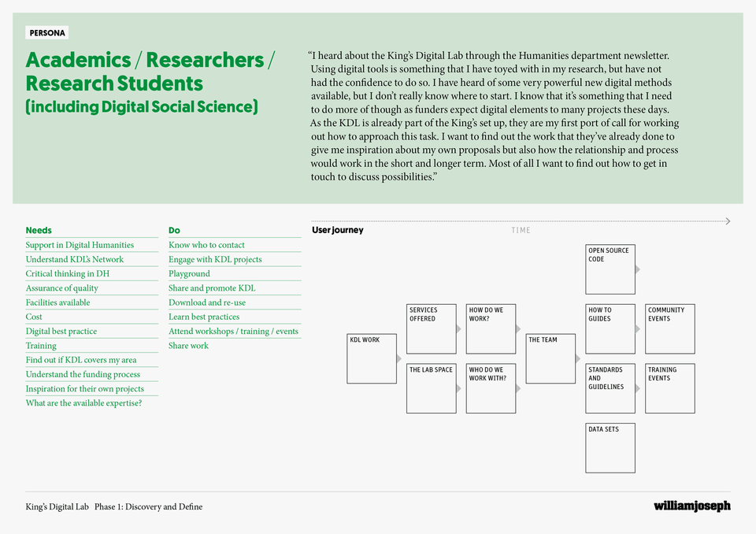Viewport: 756px width, 534px height.
Task: Click 'King's Digital Lab' footer text
Action: tap(57, 506)
